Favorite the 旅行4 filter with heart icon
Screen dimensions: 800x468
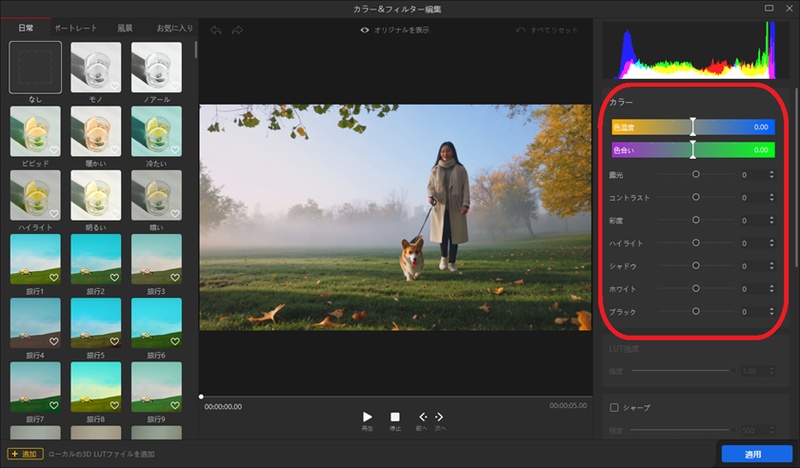coord(54,341)
